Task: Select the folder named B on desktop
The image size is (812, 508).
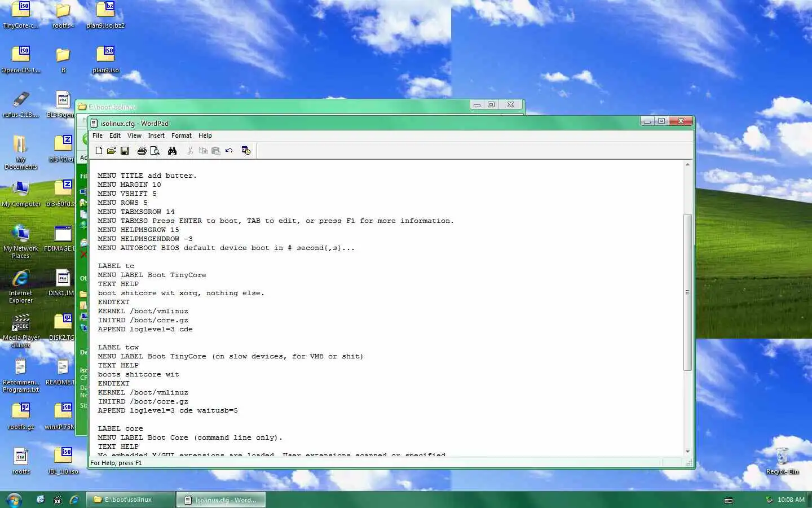Action: (x=63, y=60)
